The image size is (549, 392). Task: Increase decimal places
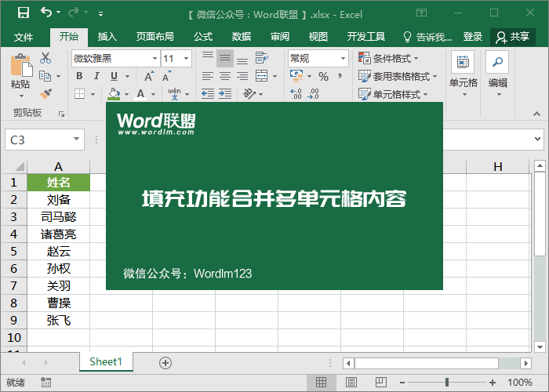296,94
